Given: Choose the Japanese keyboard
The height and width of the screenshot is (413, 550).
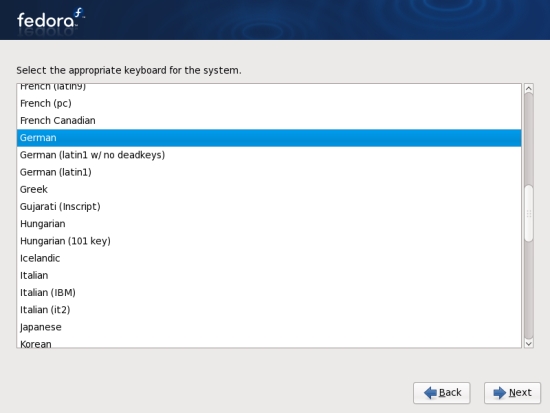Looking at the screenshot, I should (269, 327).
